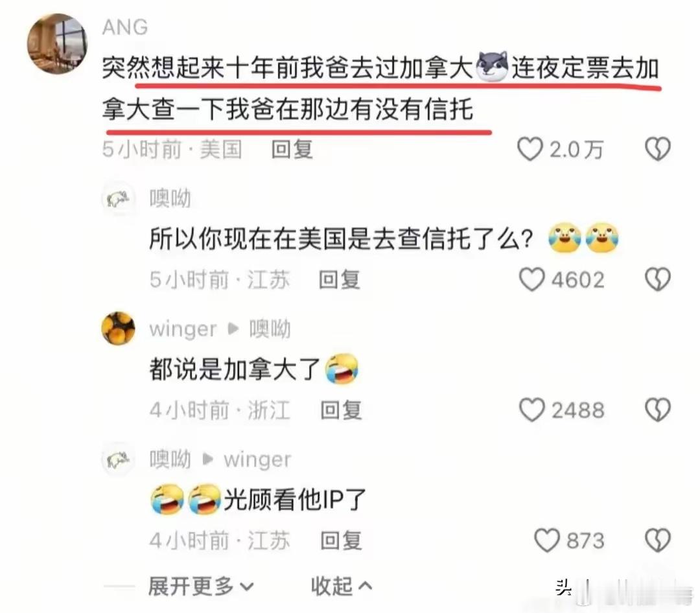Open first 噢呦 commenter's avatar

point(118,199)
